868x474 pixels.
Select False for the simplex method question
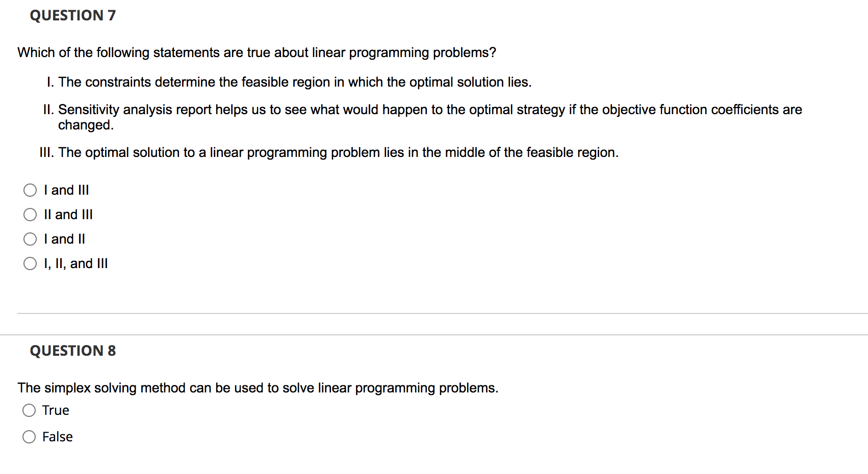click(29, 436)
